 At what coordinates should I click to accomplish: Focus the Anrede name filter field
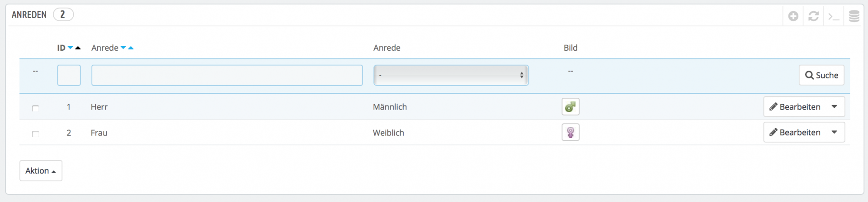[227, 75]
